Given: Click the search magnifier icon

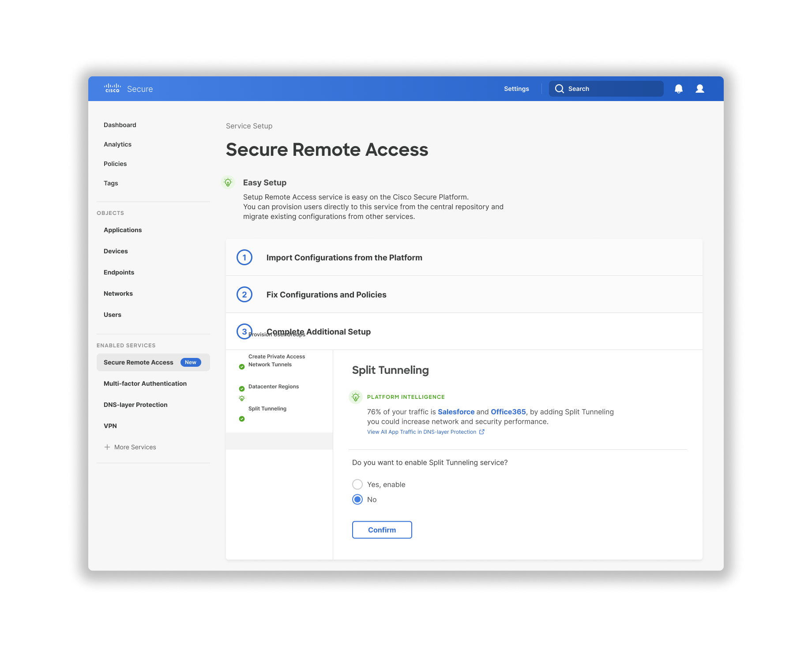Looking at the screenshot, I should click(x=560, y=89).
